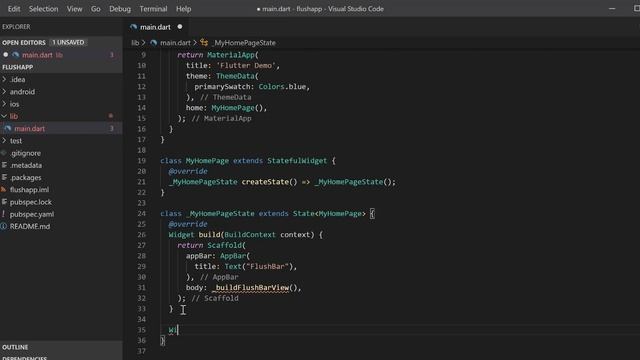Open the Go menu
Viewport: 640px width, 360px height.
(x=96, y=9)
